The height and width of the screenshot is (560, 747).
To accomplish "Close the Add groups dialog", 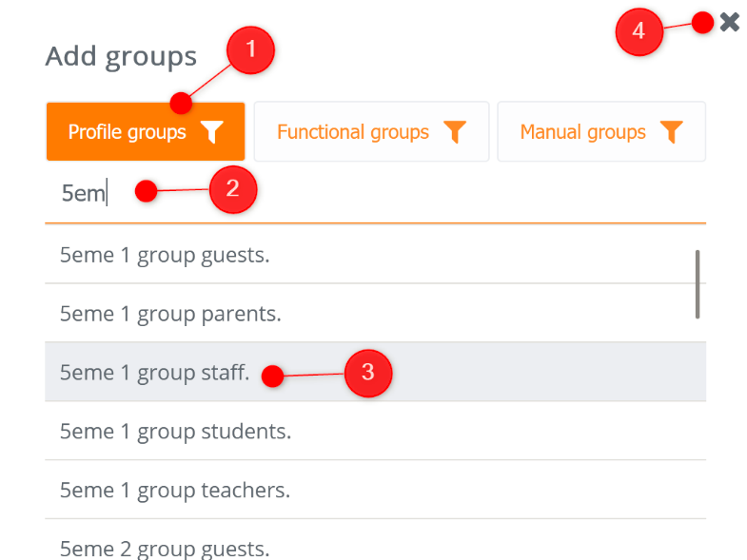I will tap(730, 23).
